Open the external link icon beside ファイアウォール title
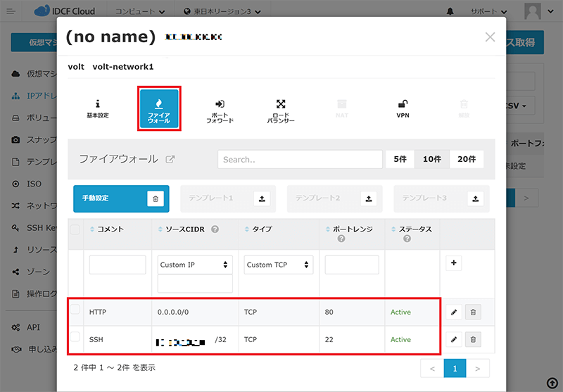 tap(170, 160)
